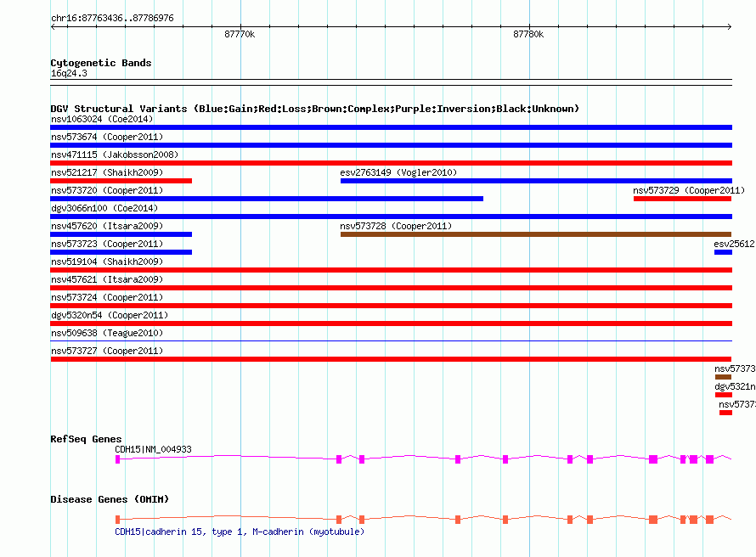Viewport: 756px width, 557px height.
Task: Open nsv471115 (Jakobsson2008) loss variant label
Action: point(115,155)
